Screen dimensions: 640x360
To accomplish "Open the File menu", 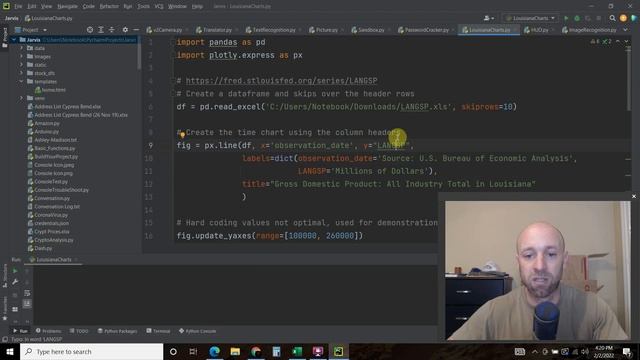I will [x=18, y=7].
